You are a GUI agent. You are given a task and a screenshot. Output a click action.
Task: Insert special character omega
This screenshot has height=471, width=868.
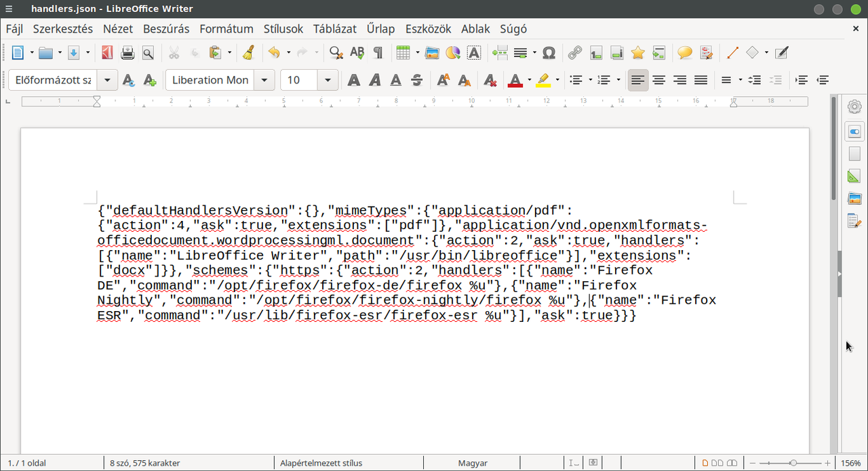pos(549,52)
